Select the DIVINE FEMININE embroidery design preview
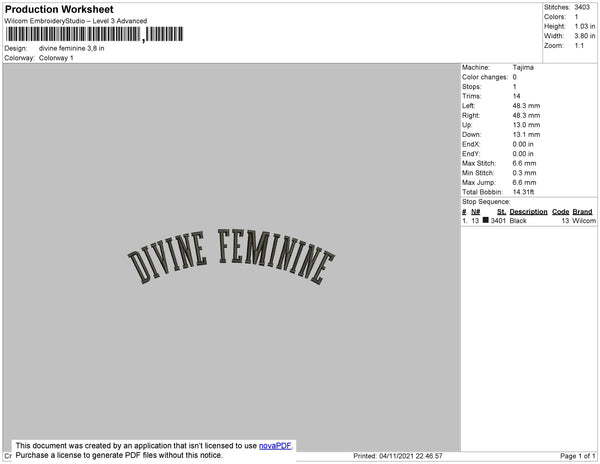Viewport: 600px width, 464px height. (232, 257)
